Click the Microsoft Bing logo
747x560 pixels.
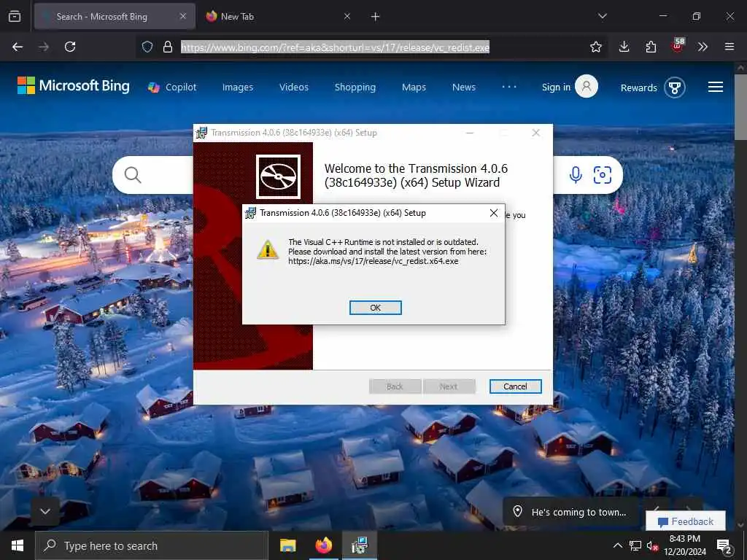tap(74, 86)
